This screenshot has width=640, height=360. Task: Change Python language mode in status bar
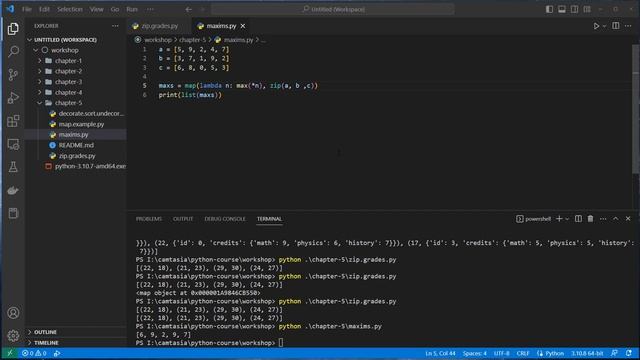coord(554,353)
